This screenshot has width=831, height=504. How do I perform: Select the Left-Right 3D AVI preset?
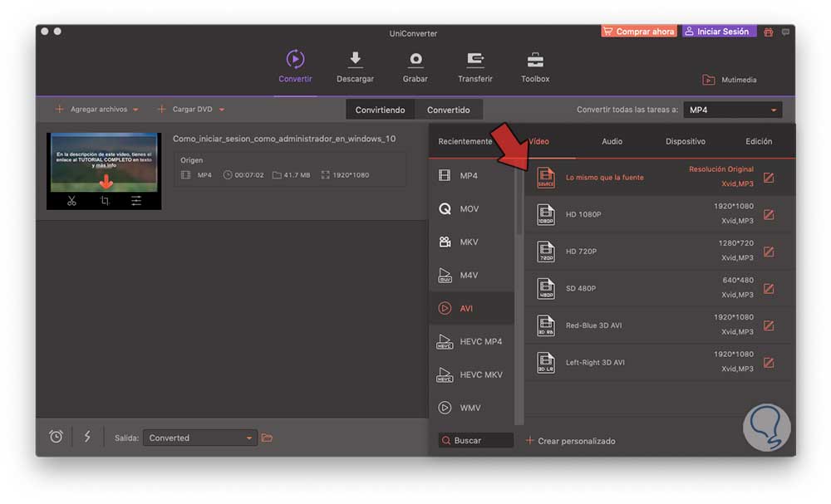click(659, 363)
